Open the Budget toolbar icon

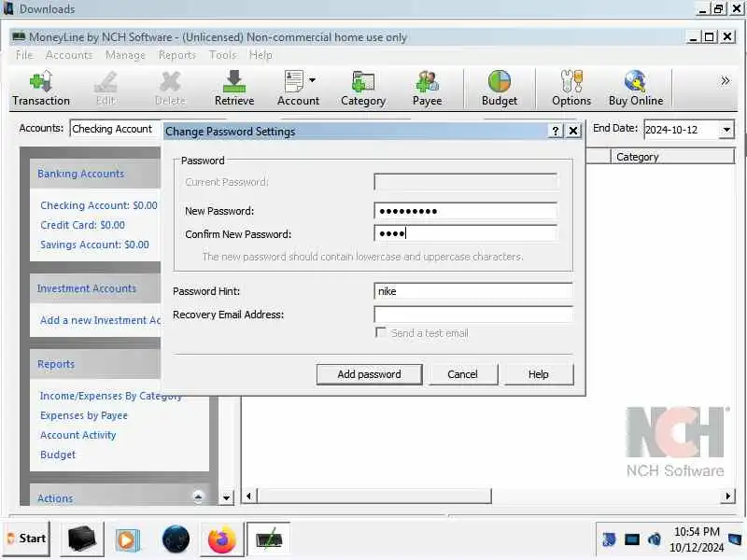click(x=500, y=89)
